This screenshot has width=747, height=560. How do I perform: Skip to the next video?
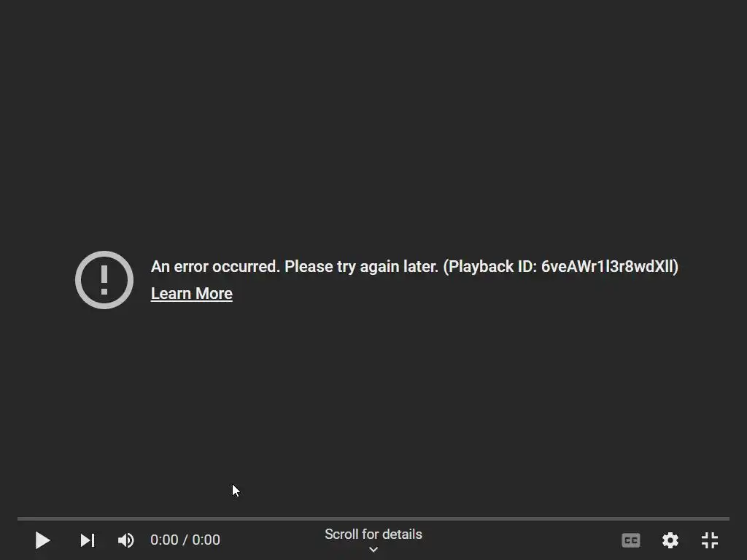[88, 540]
